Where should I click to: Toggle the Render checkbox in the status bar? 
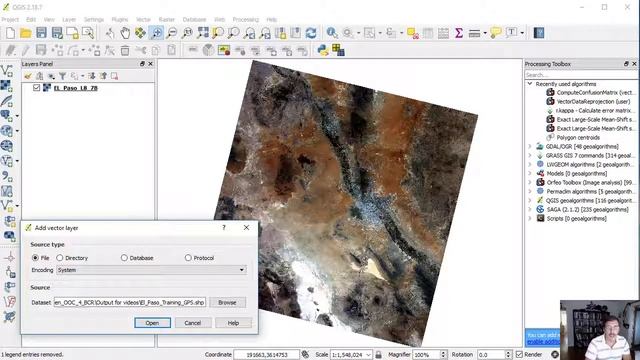pyautogui.click(x=519, y=354)
